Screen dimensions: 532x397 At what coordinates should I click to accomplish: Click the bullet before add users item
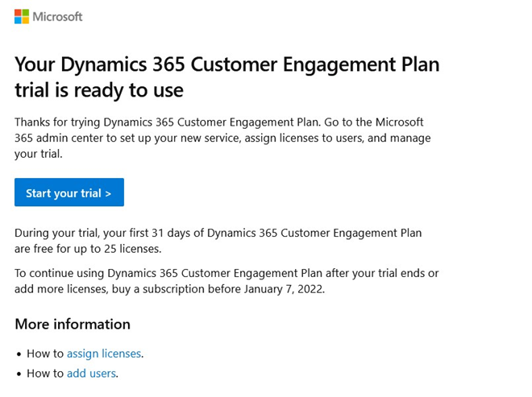19,374
